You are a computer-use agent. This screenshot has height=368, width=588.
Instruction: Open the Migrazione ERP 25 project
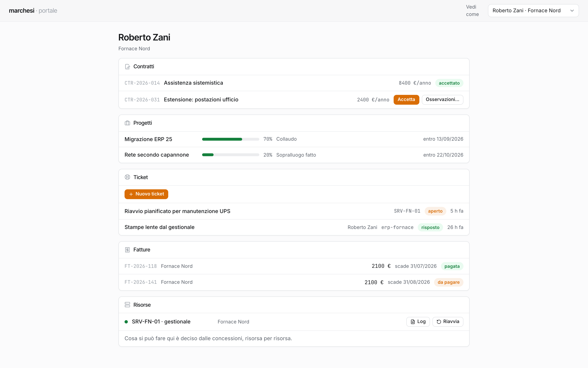[x=148, y=139]
